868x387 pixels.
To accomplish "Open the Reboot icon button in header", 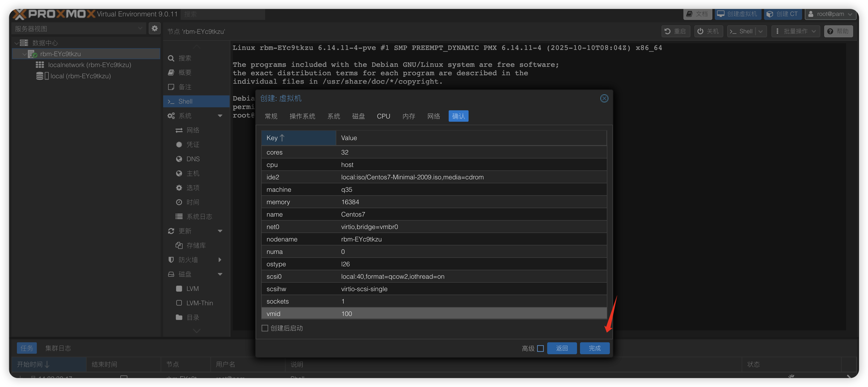I will 675,31.
